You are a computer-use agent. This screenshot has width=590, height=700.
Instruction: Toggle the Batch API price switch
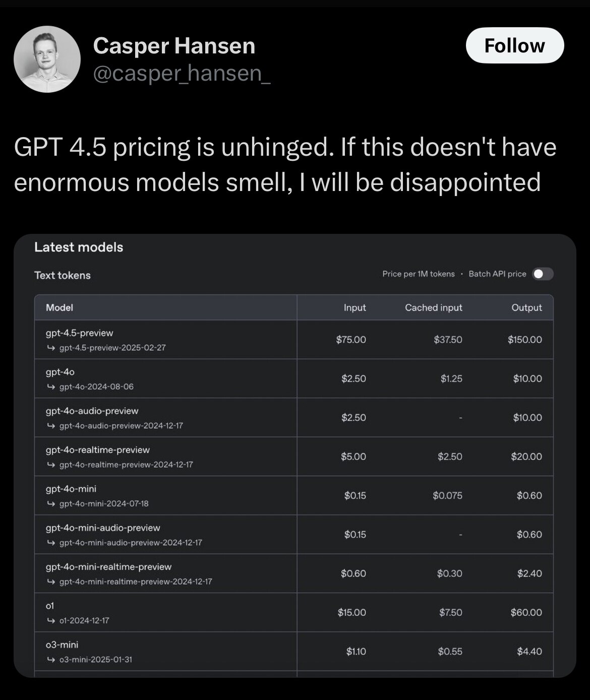click(x=543, y=274)
